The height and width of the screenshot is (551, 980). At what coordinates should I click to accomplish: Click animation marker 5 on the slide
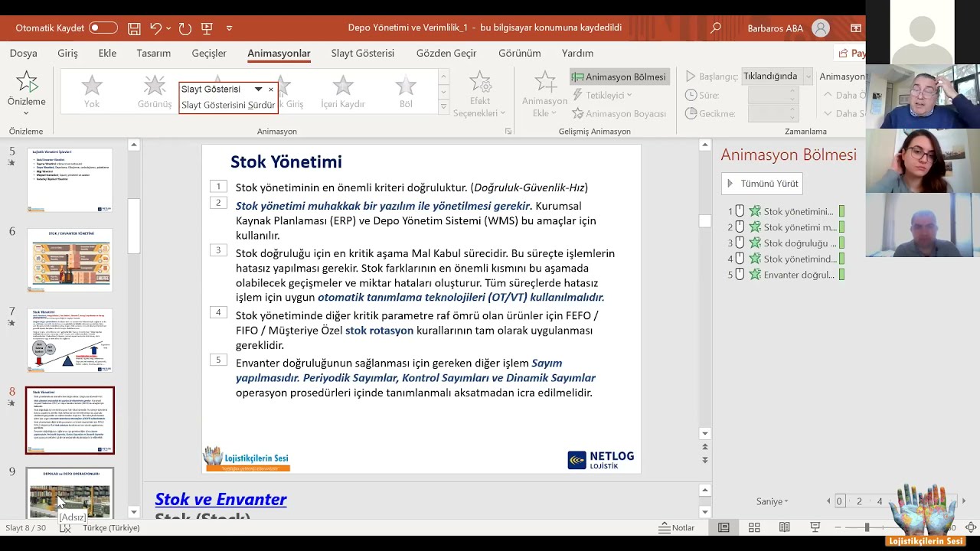point(218,360)
